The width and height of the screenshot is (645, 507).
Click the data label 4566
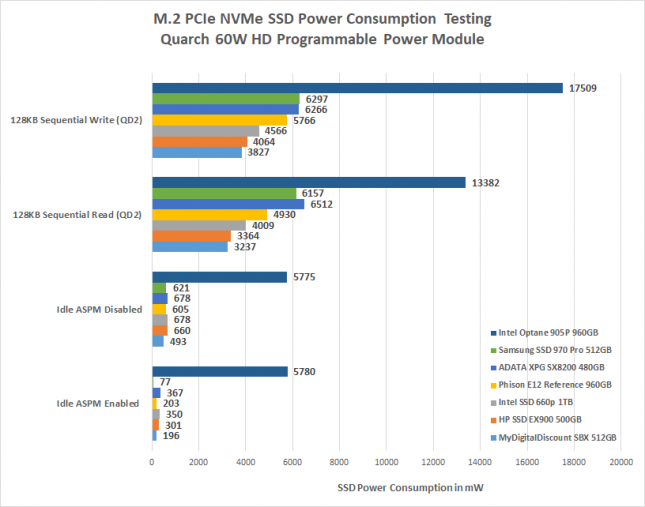pos(276,131)
